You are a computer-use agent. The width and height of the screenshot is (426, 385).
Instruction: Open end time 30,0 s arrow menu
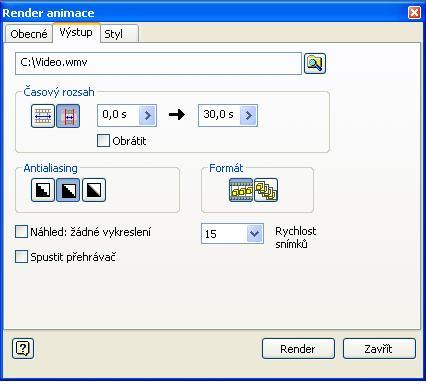tap(248, 115)
